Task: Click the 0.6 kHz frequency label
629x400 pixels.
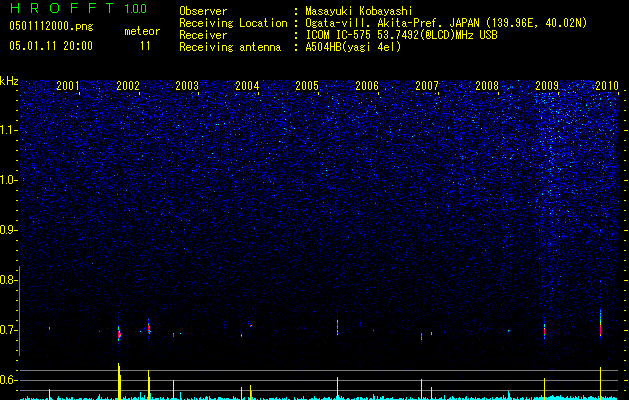Action: click(x=8, y=380)
